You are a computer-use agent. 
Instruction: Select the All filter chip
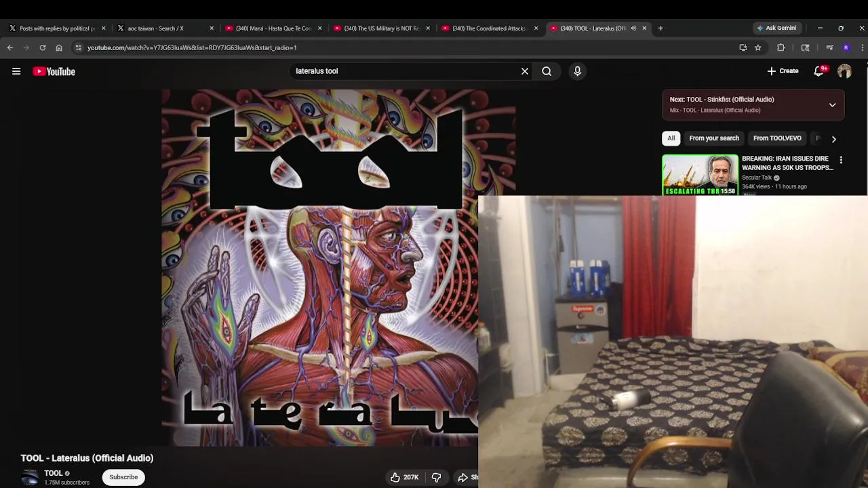coord(671,138)
